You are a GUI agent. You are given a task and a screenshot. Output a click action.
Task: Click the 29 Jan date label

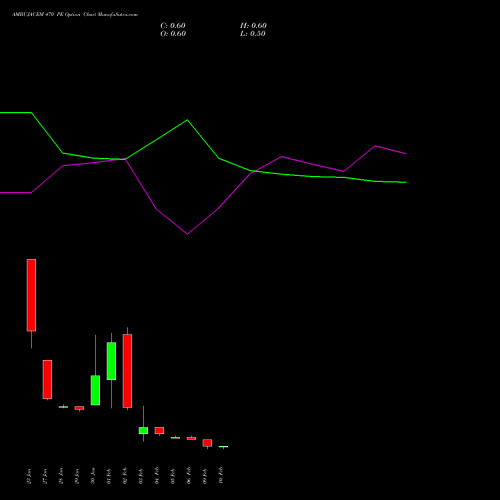pyautogui.click(x=77, y=476)
